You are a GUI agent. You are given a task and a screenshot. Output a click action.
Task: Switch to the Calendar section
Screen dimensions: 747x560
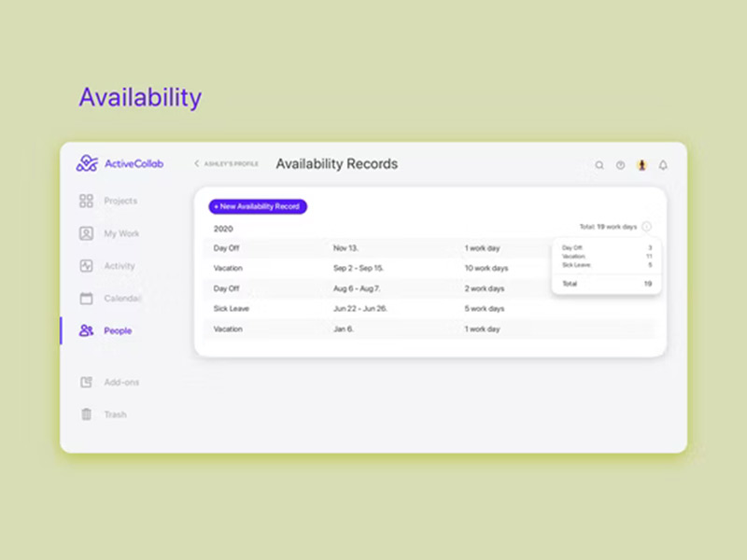click(122, 299)
